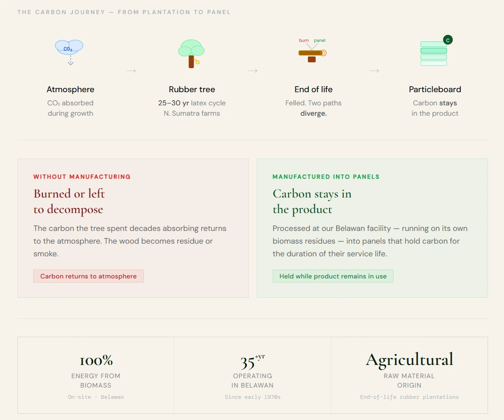The width and height of the screenshot is (504, 420).
Task: Click the CO₂ cloud atmosphere icon
Action: tap(69, 47)
